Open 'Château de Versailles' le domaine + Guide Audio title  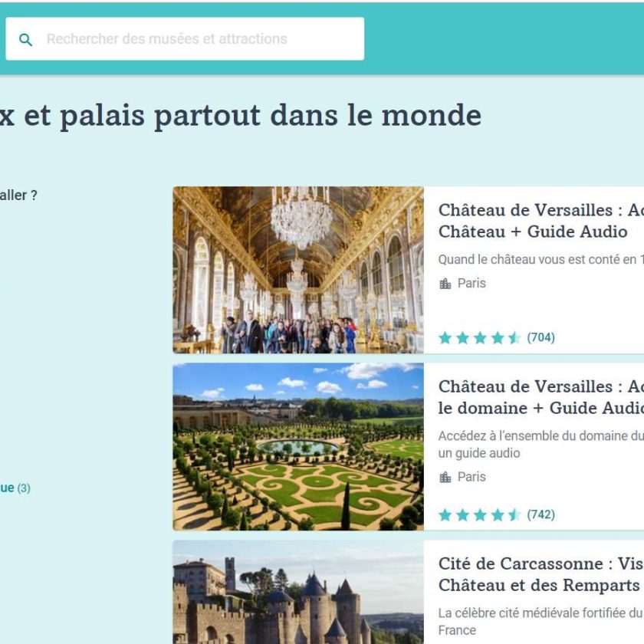point(541,397)
